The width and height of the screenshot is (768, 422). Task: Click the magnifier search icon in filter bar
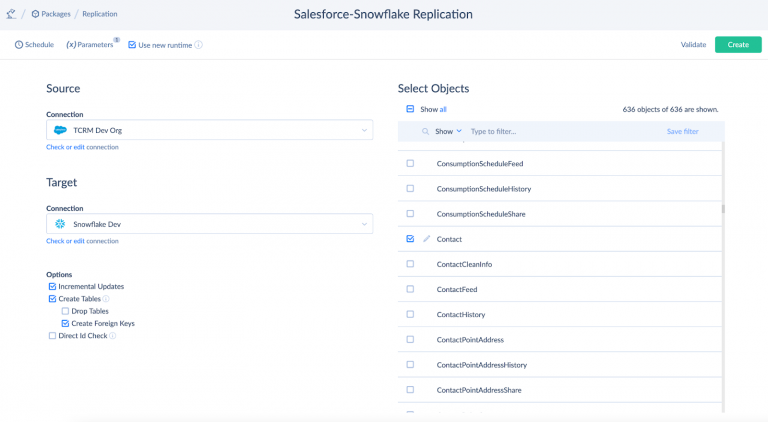click(425, 131)
